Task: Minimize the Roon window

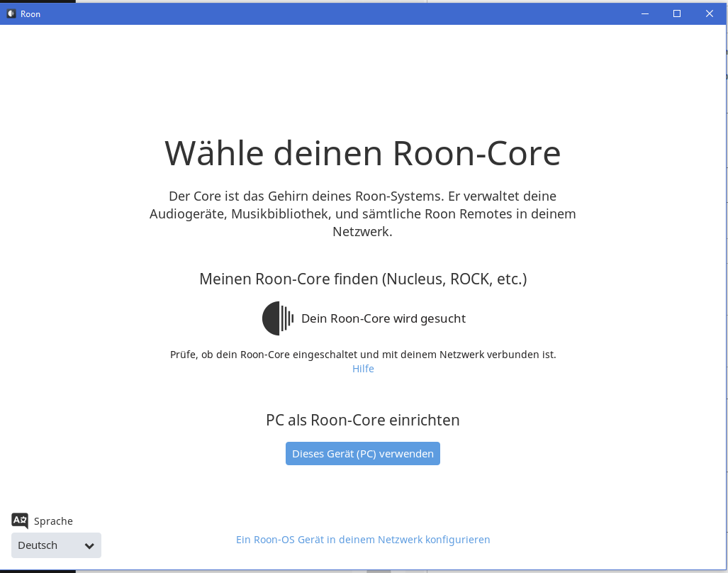Action: point(645,14)
